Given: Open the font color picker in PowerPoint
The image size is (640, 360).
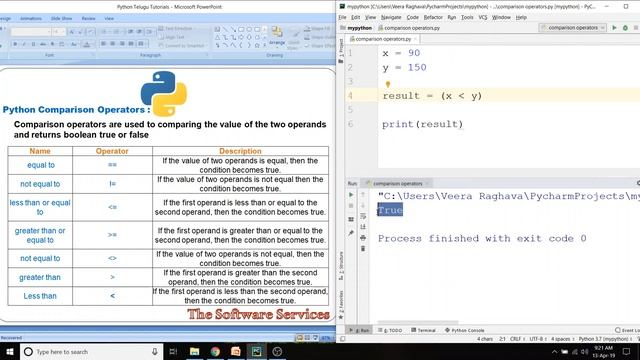Looking at the screenshot, I should click(x=87, y=44).
